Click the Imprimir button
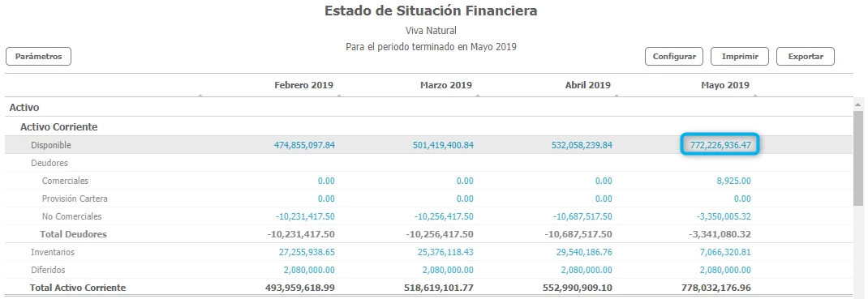The height and width of the screenshot is (299, 868). click(740, 57)
